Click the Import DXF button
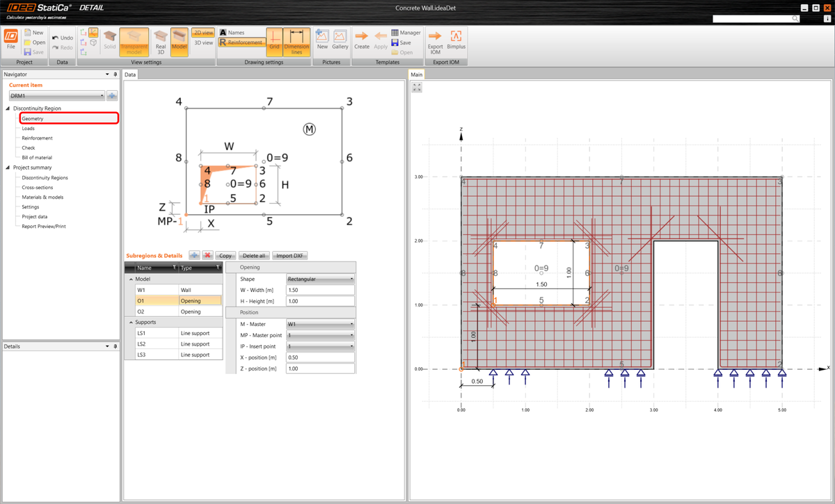 point(289,255)
